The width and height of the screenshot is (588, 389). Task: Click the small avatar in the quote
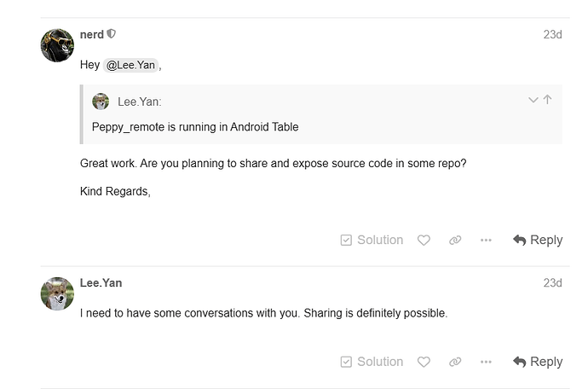101,102
